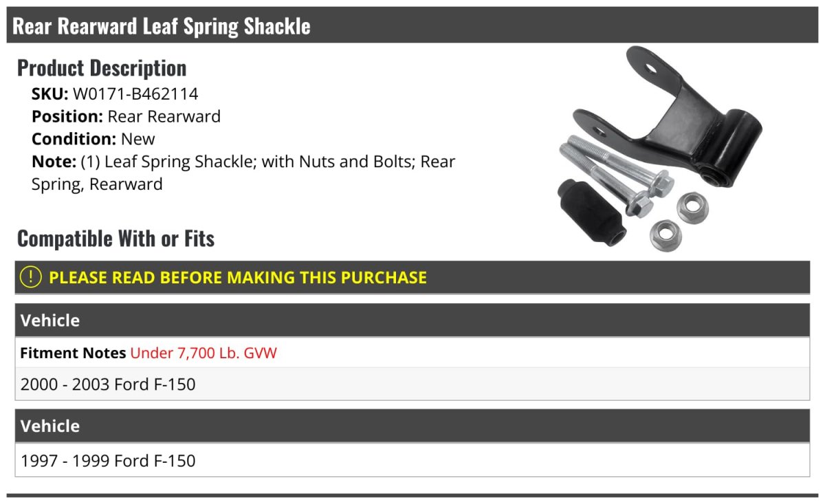825x504 pixels.
Task: Click the yellow exclamation warning icon
Action: click(30, 277)
